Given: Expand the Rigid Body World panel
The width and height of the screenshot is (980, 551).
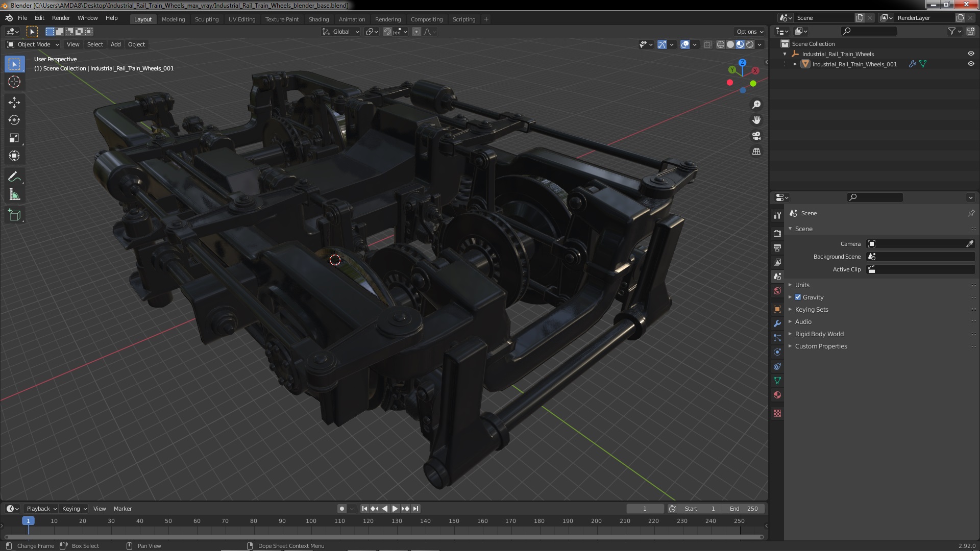Looking at the screenshot, I should pyautogui.click(x=819, y=334).
